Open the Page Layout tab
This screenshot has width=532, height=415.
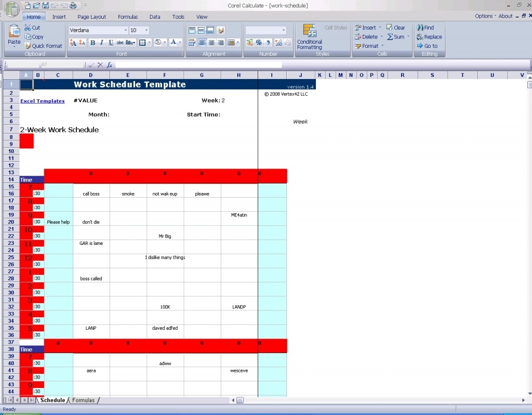click(x=91, y=16)
